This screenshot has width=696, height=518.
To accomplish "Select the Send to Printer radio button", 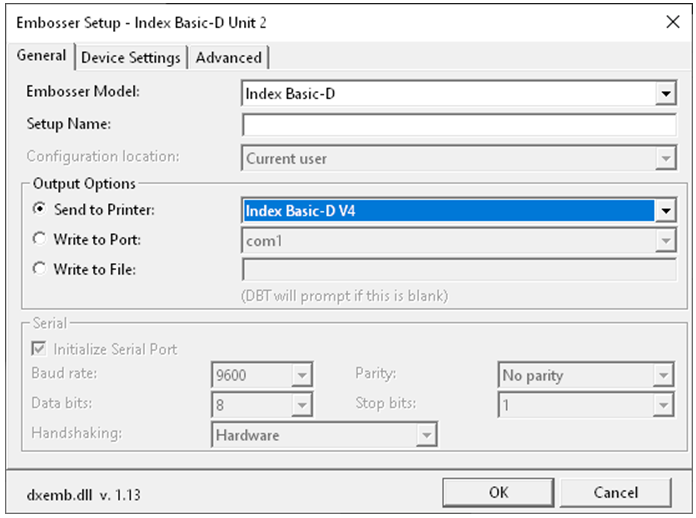I will [x=40, y=209].
